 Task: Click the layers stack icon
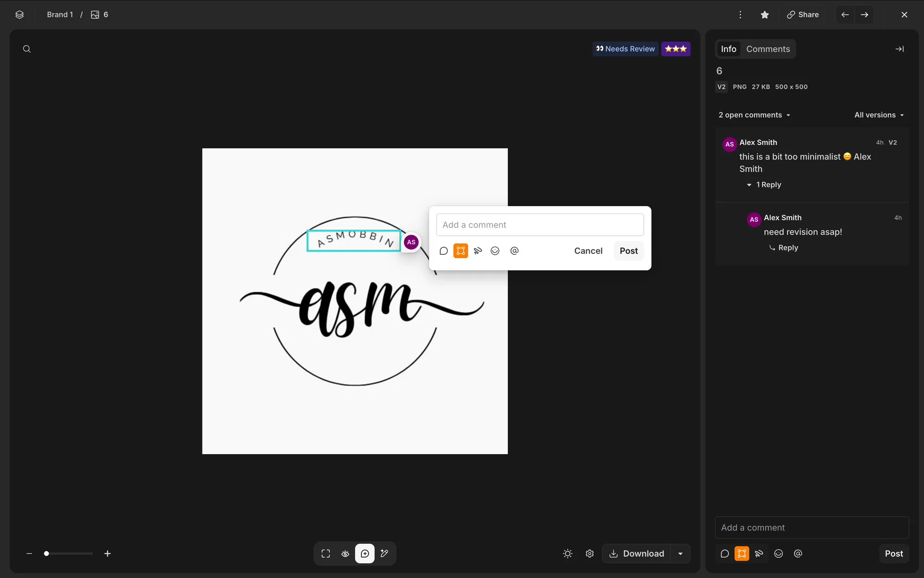[x=19, y=14]
